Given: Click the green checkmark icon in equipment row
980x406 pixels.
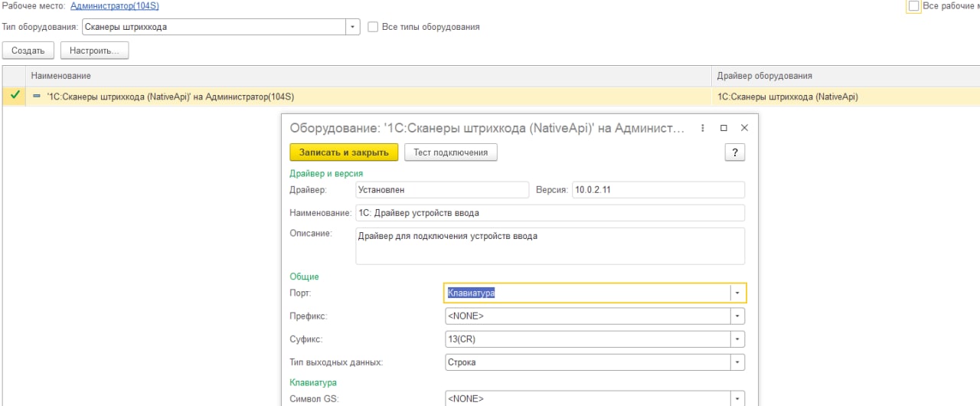Looking at the screenshot, I should 15,96.
